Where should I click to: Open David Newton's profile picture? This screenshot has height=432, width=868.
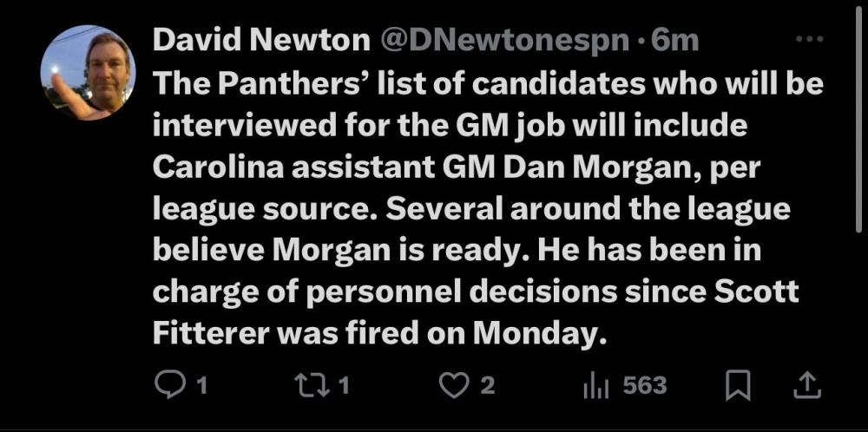[88, 72]
